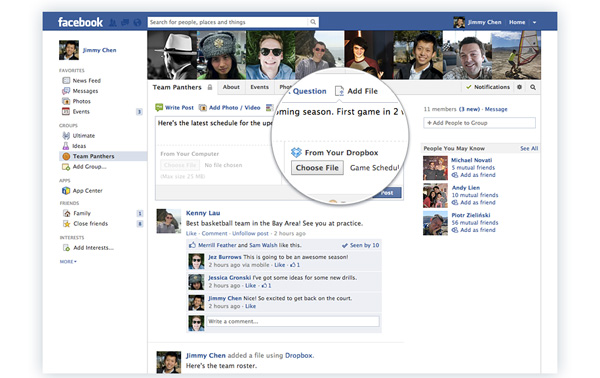The height and width of the screenshot is (378, 600).
Task: Click the Dropbox logo icon
Action: click(x=296, y=152)
